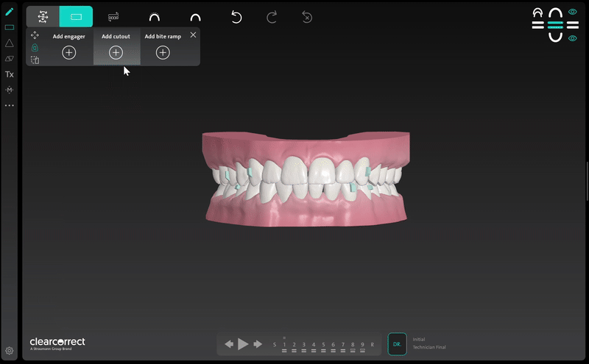Expand the three-dots more options in sidebar

point(10,105)
